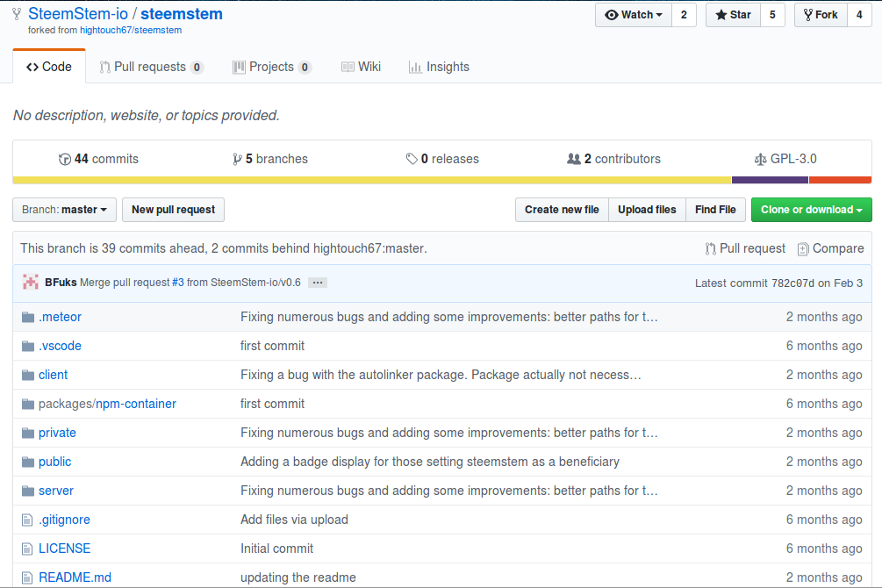Open the 'Initial commit' message for LICENSE
Screen dimensions: 882x588
[x=276, y=548]
